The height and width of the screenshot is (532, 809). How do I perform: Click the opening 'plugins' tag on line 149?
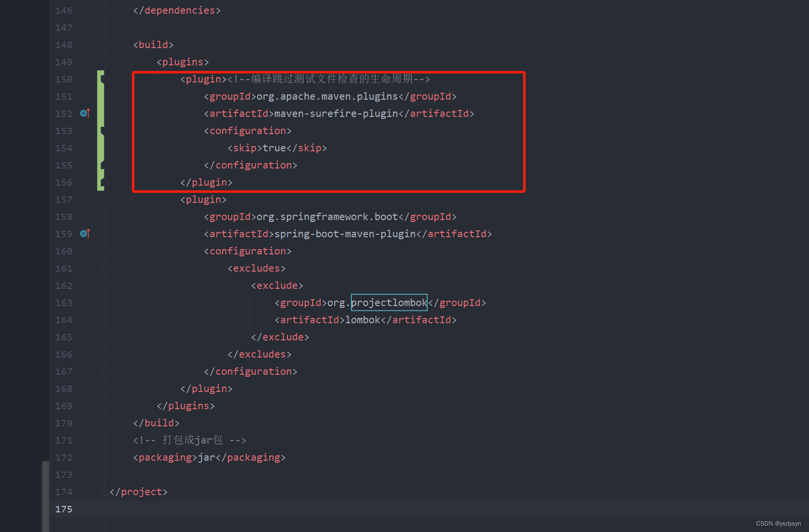click(183, 62)
